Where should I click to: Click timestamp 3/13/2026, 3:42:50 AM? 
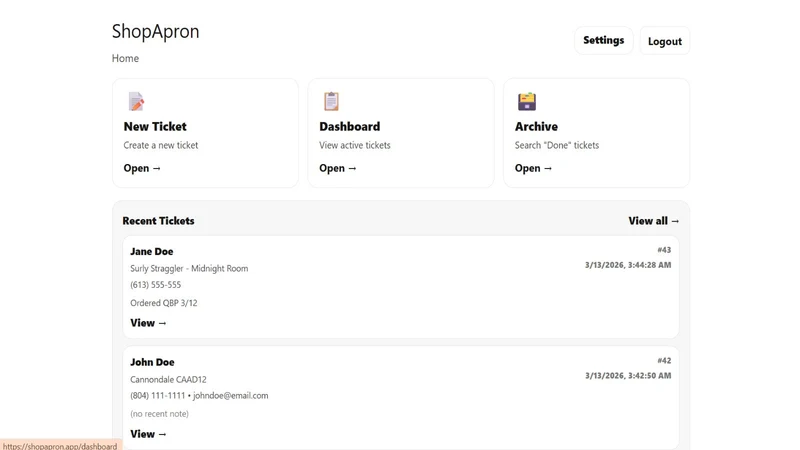(628, 376)
